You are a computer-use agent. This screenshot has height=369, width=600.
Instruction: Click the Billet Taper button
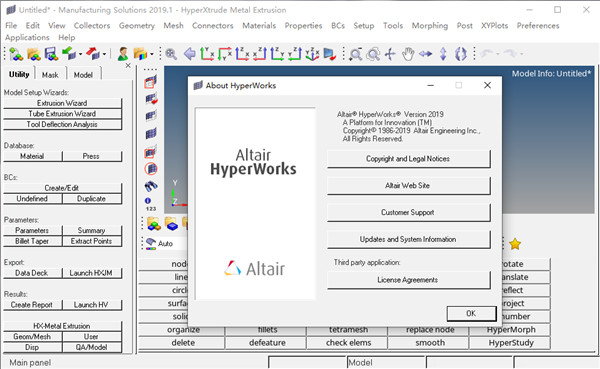(32, 241)
